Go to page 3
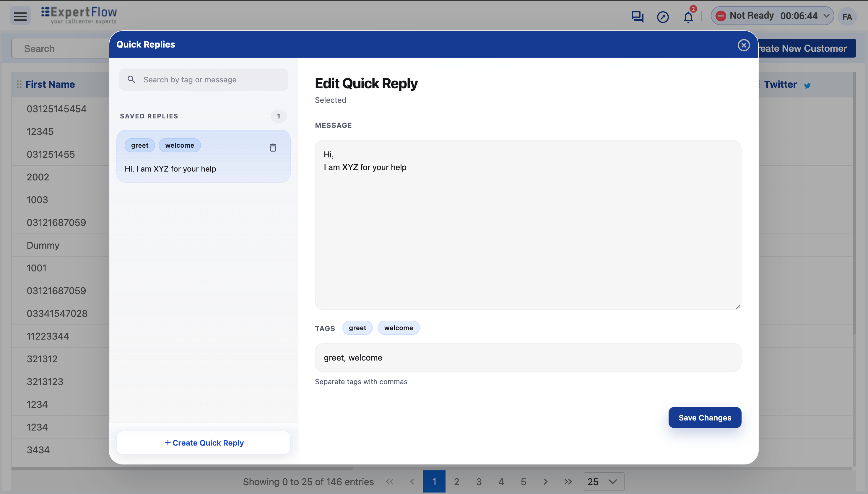 (479, 481)
